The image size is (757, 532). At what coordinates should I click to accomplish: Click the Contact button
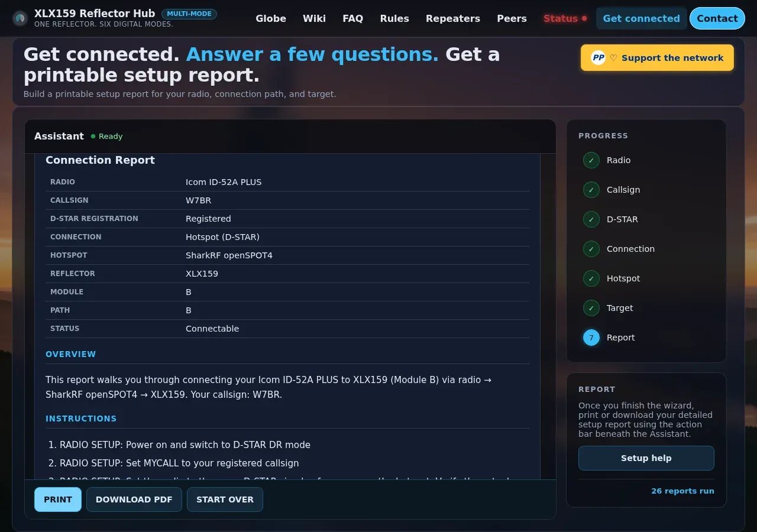(x=717, y=18)
